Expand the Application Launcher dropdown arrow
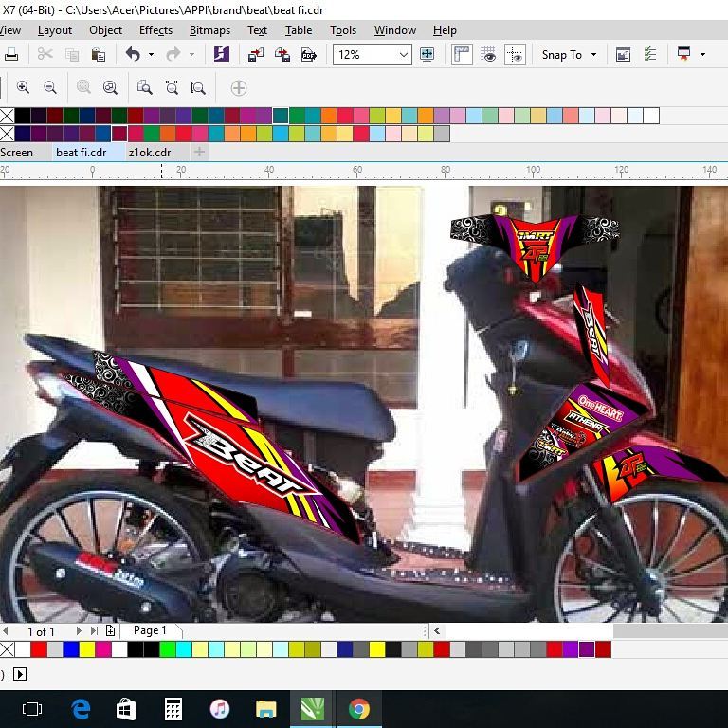 (x=703, y=55)
